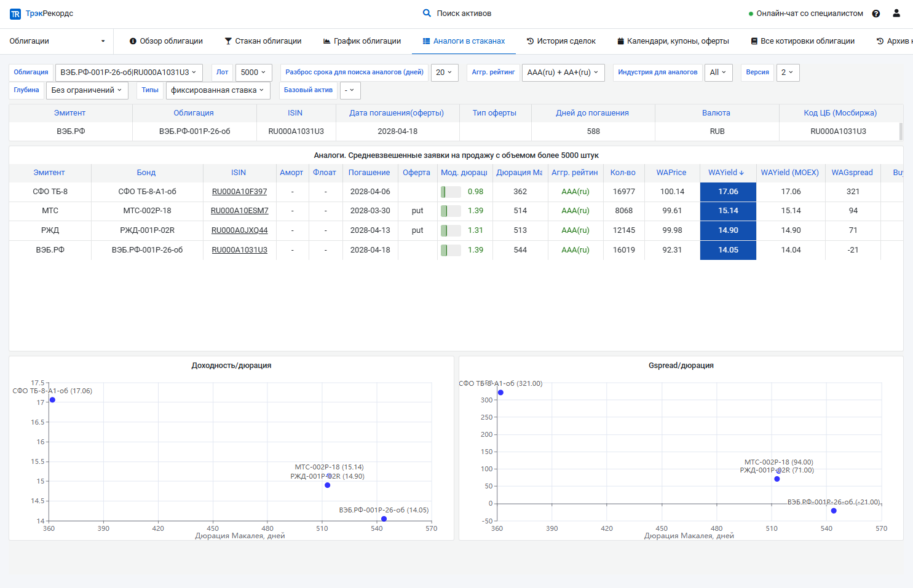Expand the Облигации section dropdown

(57, 41)
